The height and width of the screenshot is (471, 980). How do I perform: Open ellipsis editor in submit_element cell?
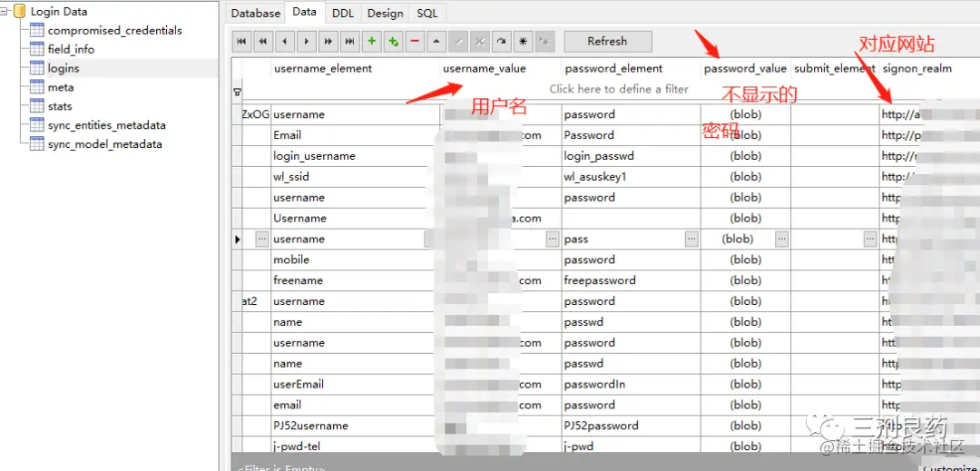870,239
